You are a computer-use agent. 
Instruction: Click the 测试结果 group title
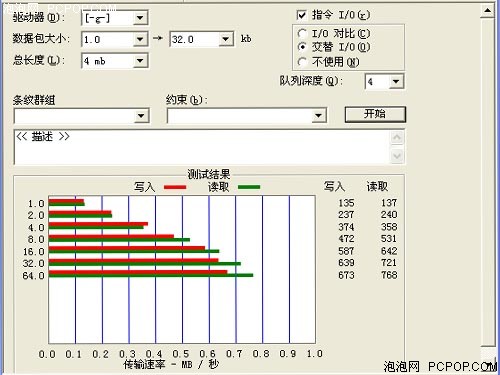click(209, 174)
